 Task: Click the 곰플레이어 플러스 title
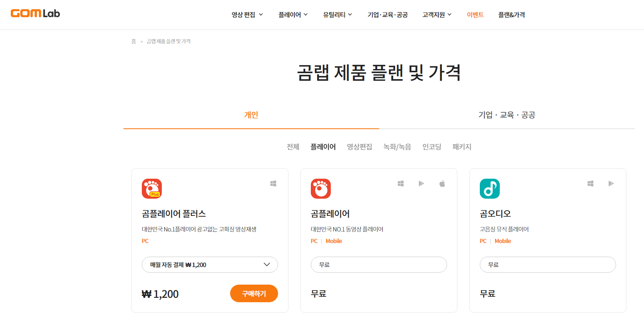click(x=174, y=214)
